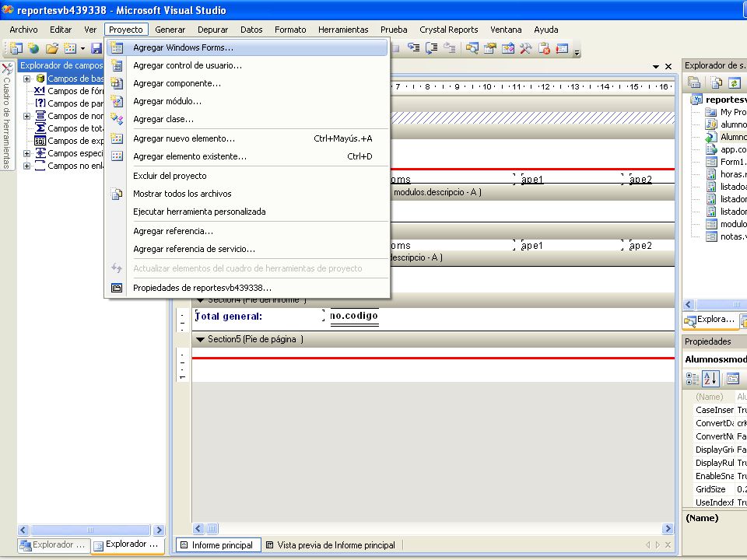Open the Cuadro de herramientas side tab
The height and width of the screenshot is (560, 747).
pos(7,116)
